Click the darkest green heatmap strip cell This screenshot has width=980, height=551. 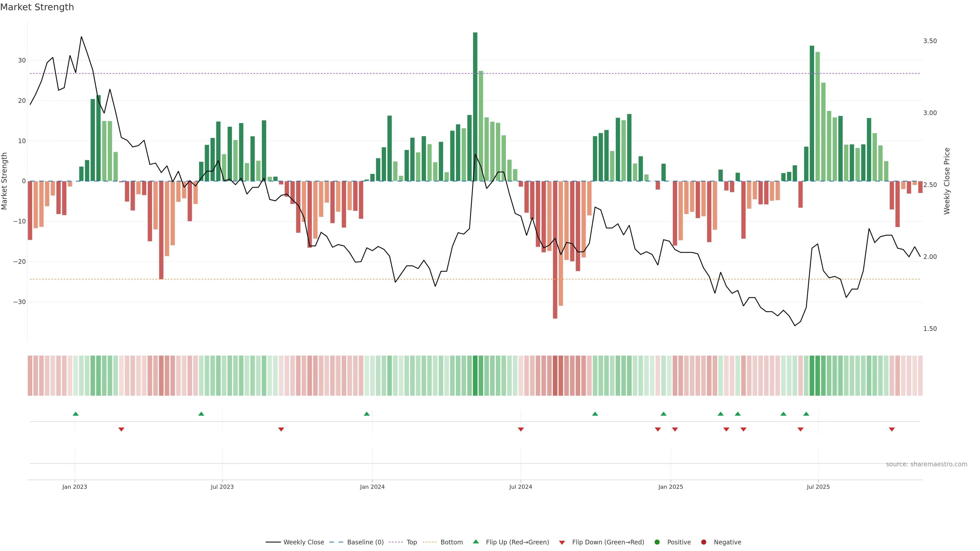coord(475,375)
